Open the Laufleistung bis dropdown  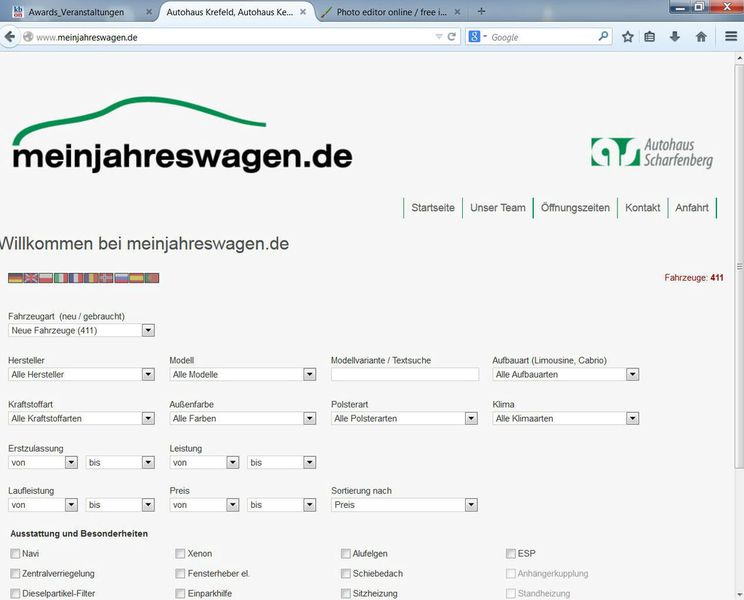121,505
